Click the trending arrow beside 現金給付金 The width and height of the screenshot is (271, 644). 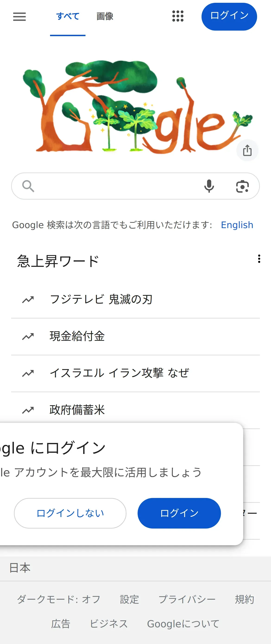coord(28,337)
